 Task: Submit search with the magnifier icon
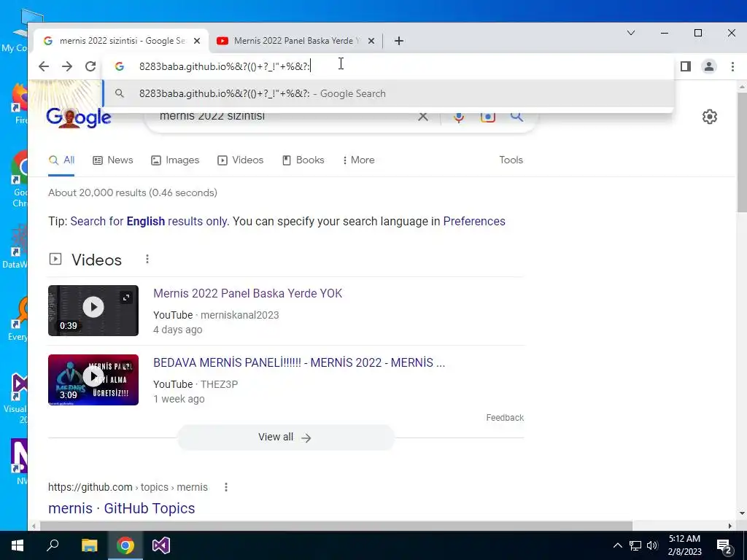[x=517, y=117]
